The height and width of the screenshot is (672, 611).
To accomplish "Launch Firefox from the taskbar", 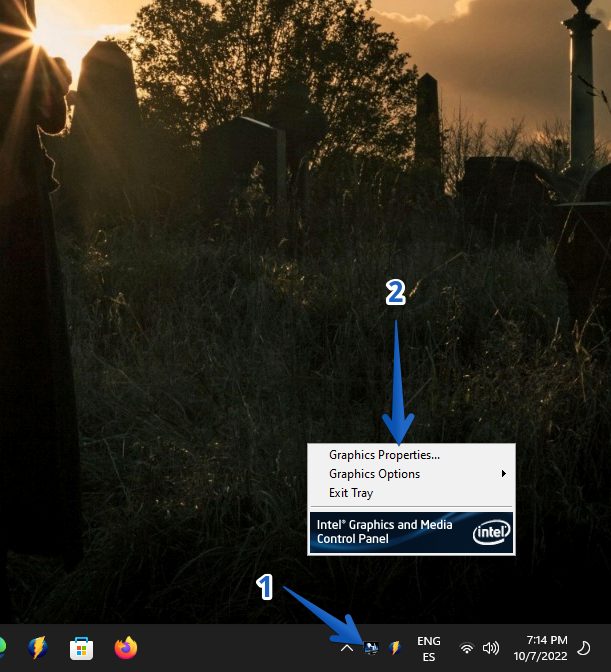I will [126, 648].
